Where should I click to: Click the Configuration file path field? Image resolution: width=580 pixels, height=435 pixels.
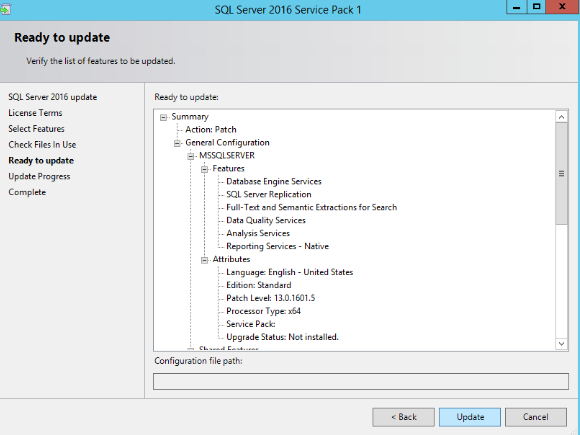point(361,381)
